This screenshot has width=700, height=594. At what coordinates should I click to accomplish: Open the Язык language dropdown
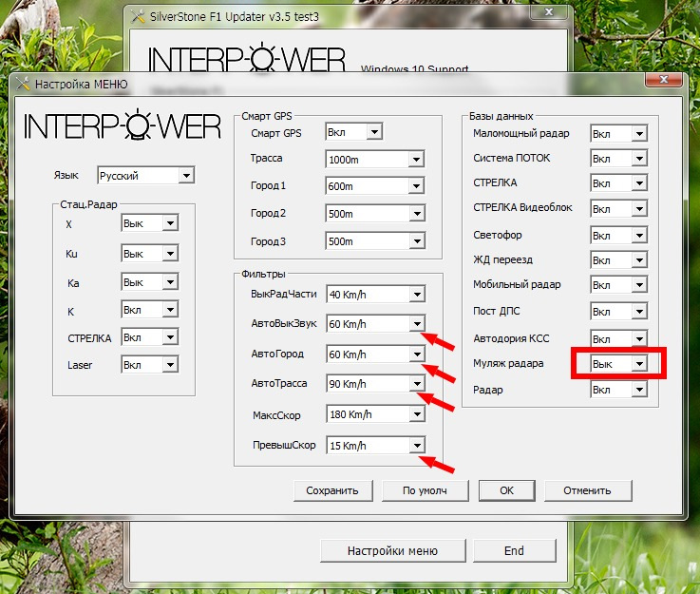146,176
